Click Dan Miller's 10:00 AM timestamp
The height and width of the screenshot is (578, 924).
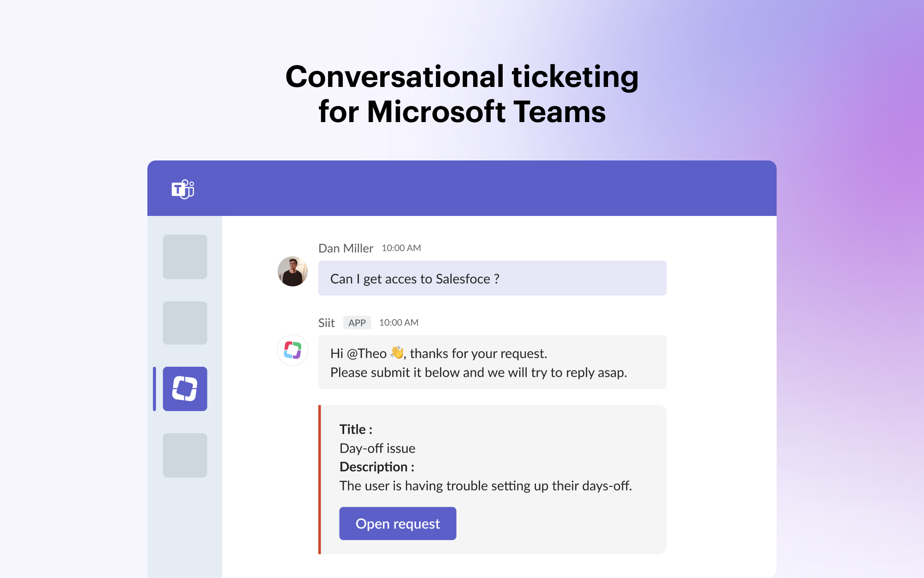400,248
